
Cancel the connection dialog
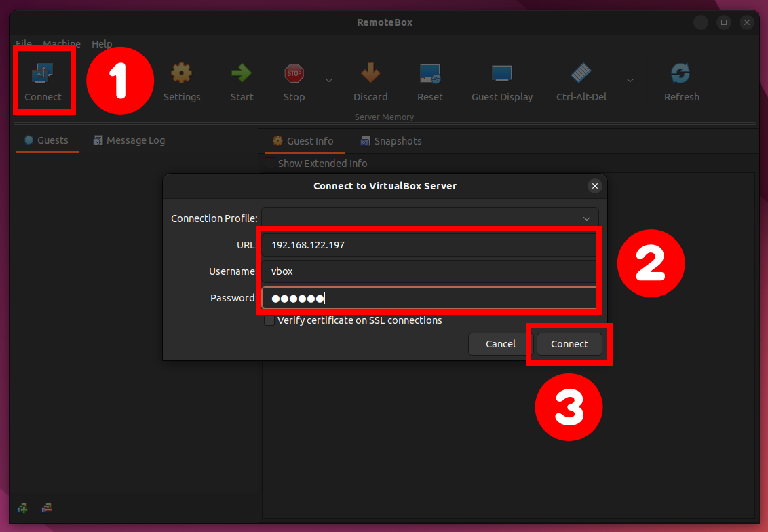[x=500, y=344]
